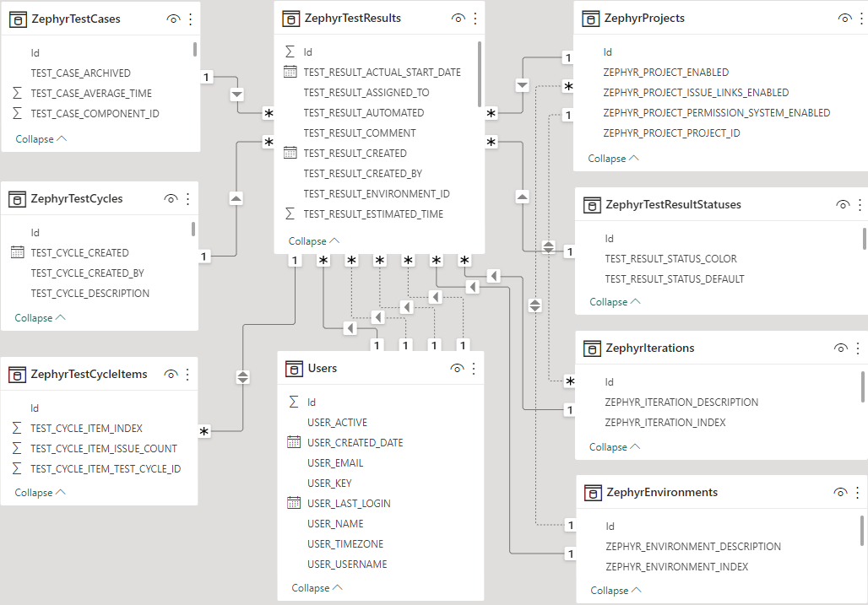Collapse the ZephyrTestResults table
The width and height of the screenshot is (868, 605).
click(313, 240)
